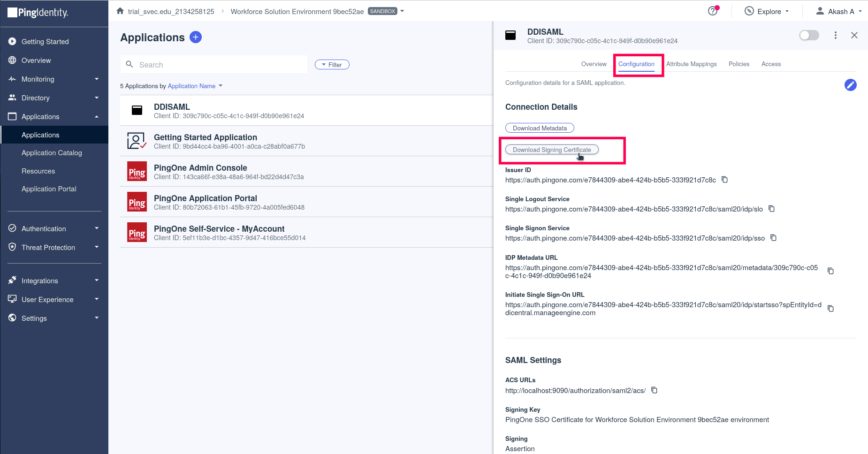Copy the Single Logout Service URL
This screenshot has height=454, width=868.
[772, 209]
